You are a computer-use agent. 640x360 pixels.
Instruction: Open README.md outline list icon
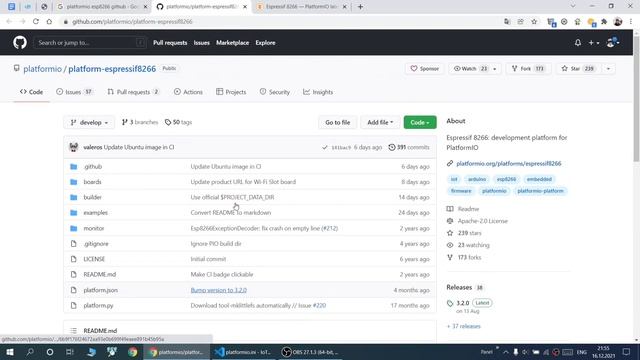(73, 331)
